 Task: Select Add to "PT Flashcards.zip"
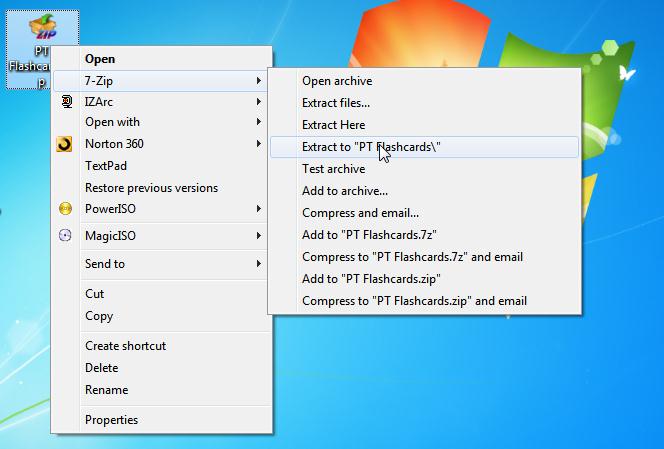click(424, 279)
